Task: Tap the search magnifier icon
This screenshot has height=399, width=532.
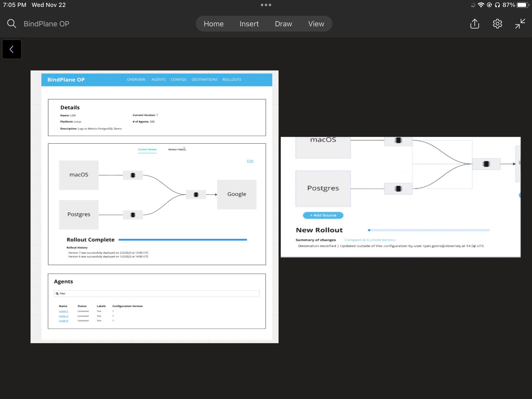Action: pos(12,24)
